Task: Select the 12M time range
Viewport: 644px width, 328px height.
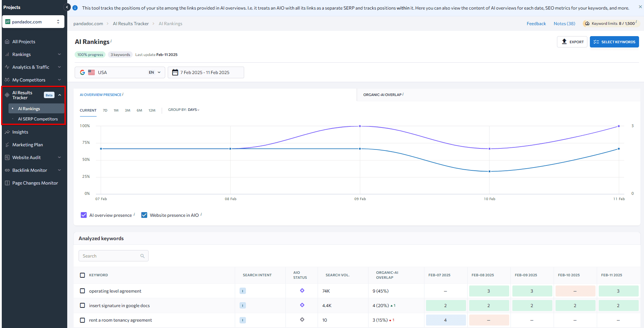Action: coord(152,111)
